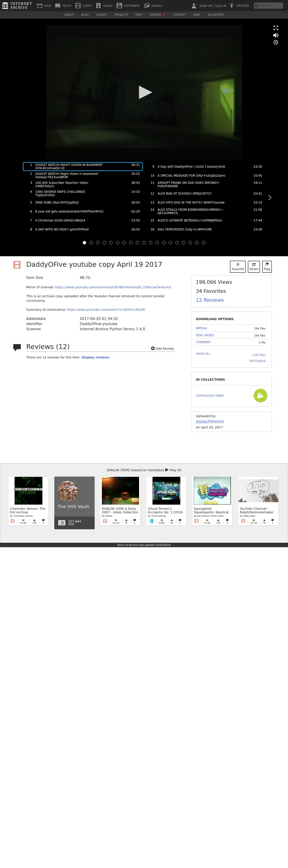Image resolution: width=288 pixels, height=868 pixels.
Task: Play track 12 ALEX BAD AT SCHOOL
Action: (x=205, y=193)
